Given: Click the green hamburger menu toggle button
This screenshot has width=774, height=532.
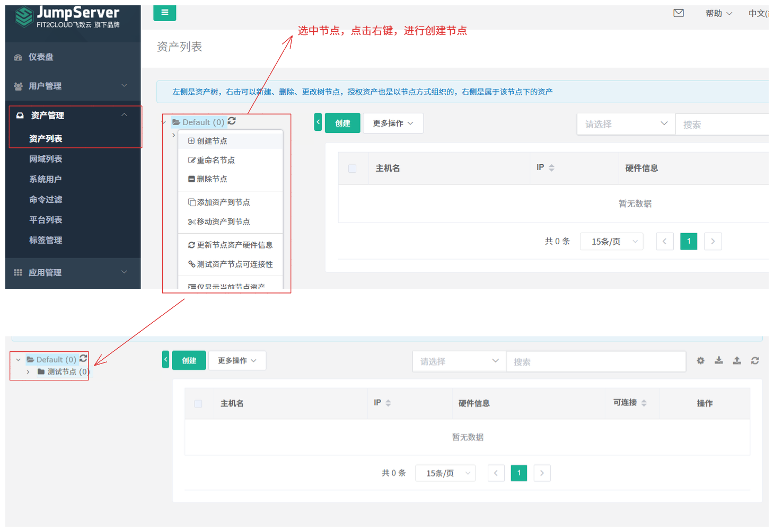Looking at the screenshot, I should click(164, 13).
